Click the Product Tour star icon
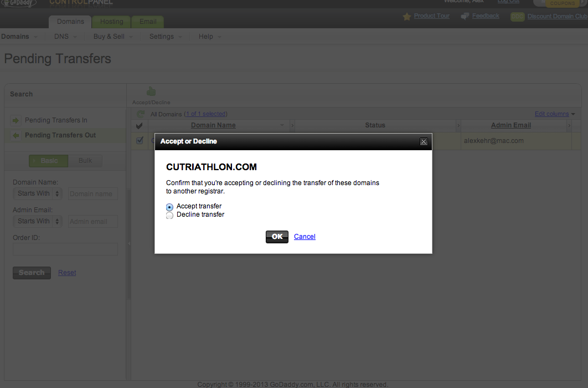This screenshot has height=388, width=588. 407,17
